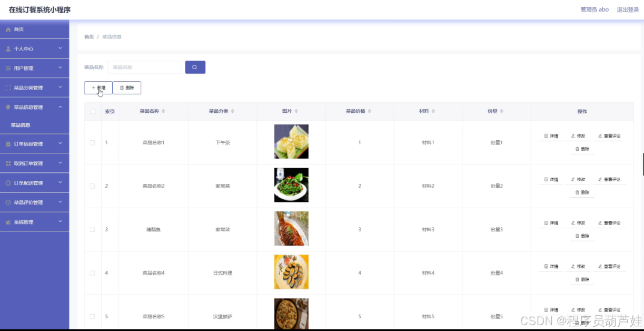Click the magnifier search button

click(195, 67)
